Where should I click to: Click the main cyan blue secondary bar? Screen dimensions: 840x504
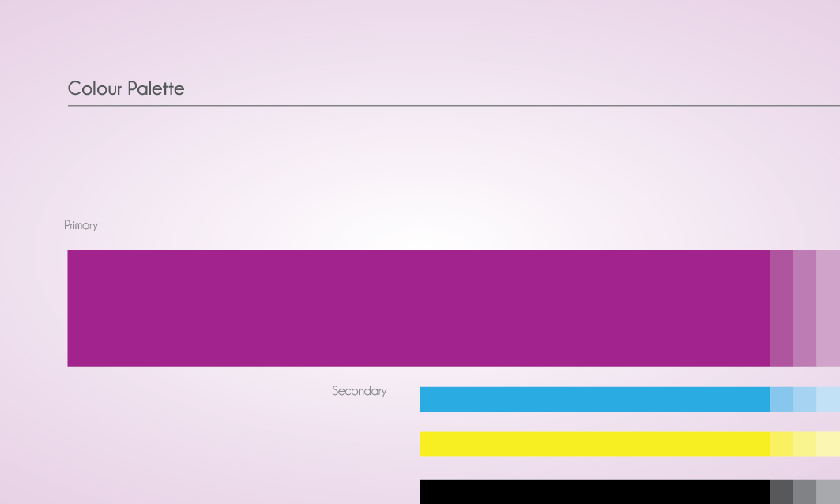pyautogui.click(x=595, y=399)
